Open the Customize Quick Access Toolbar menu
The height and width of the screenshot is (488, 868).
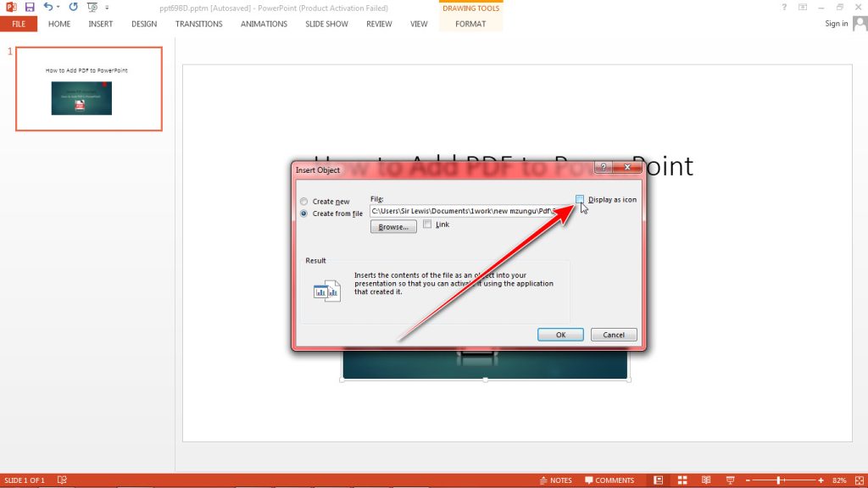(x=106, y=7)
